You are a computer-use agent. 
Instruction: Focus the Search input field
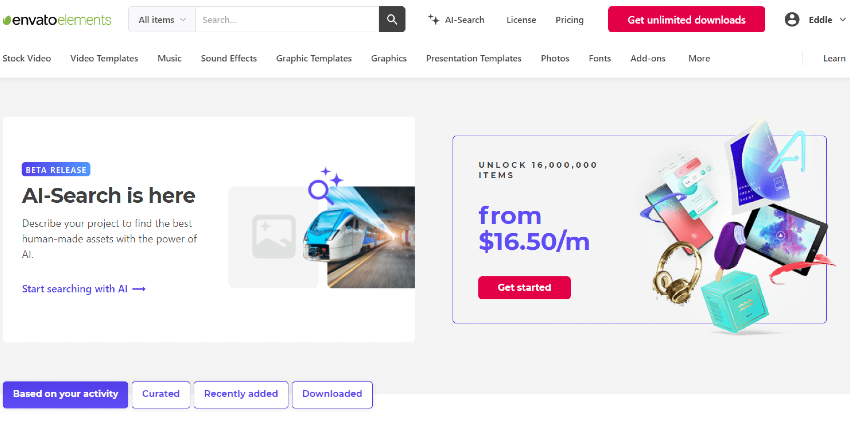[286, 19]
